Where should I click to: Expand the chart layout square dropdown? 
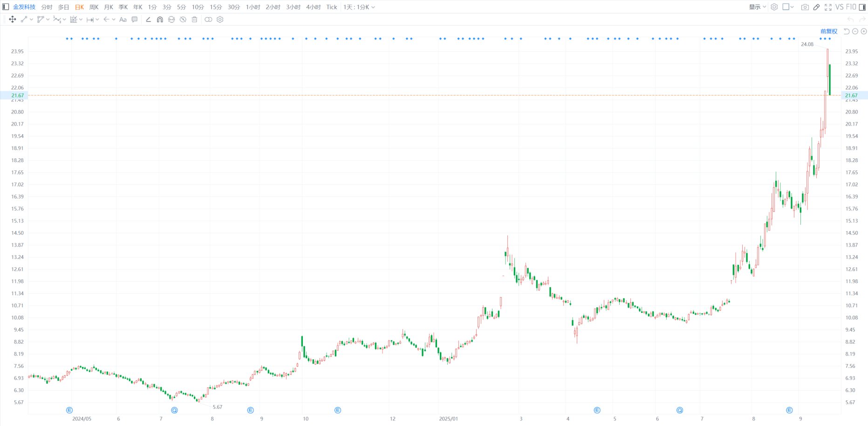pyautogui.click(x=788, y=7)
